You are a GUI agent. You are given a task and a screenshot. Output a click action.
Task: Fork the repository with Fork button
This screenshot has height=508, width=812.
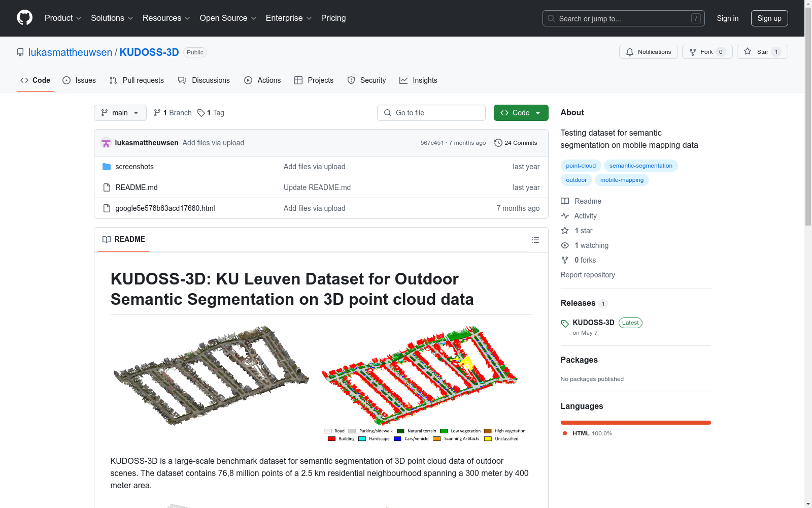[707, 52]
